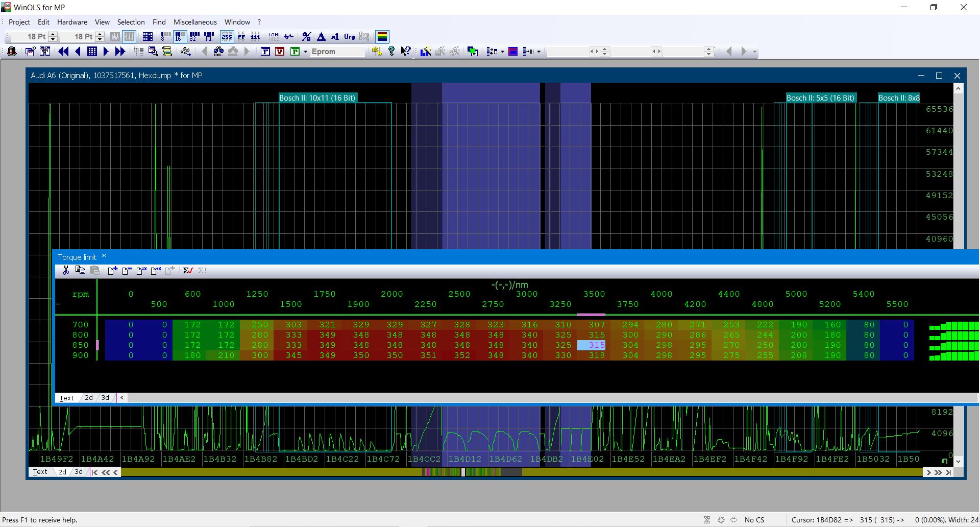The height and width of the screenshot is (527, 980).
Task: Toggle the decimal 255 number format
Action: (227, 36)
